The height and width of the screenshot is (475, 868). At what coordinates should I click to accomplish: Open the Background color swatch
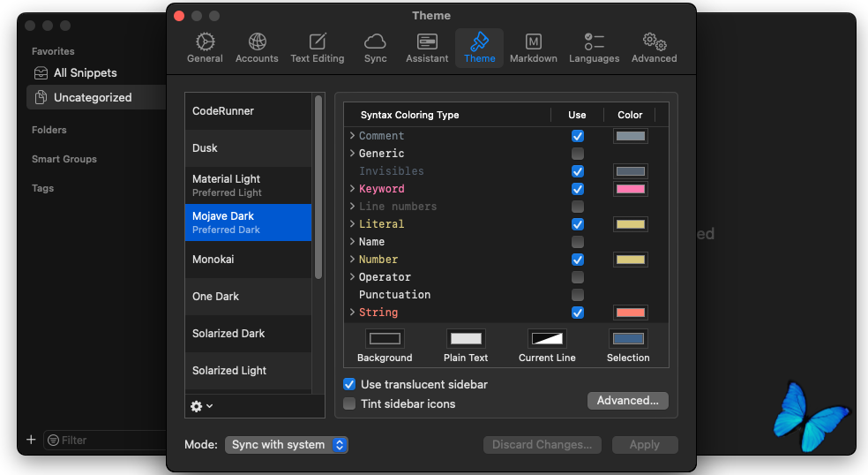[385, 339]
